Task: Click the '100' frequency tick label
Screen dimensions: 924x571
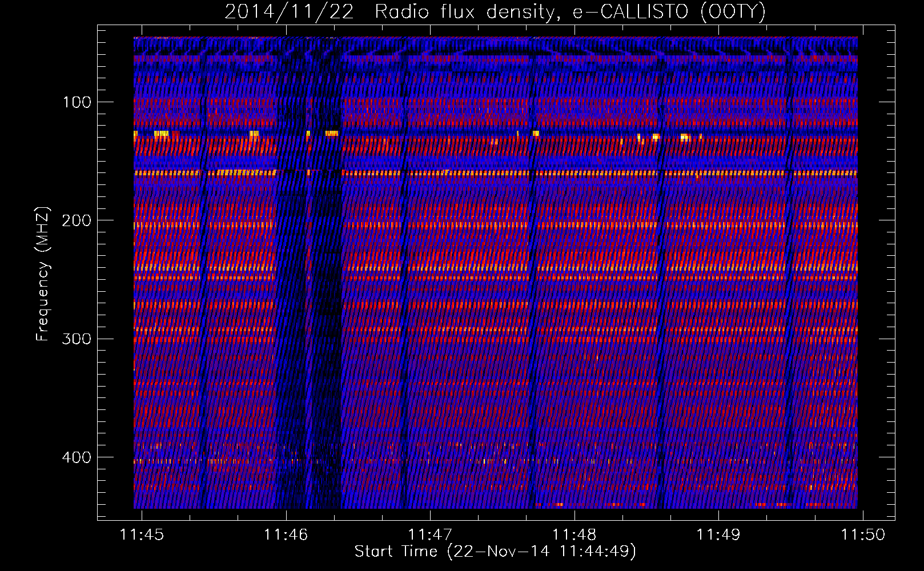Action: [x=77, y=102]
